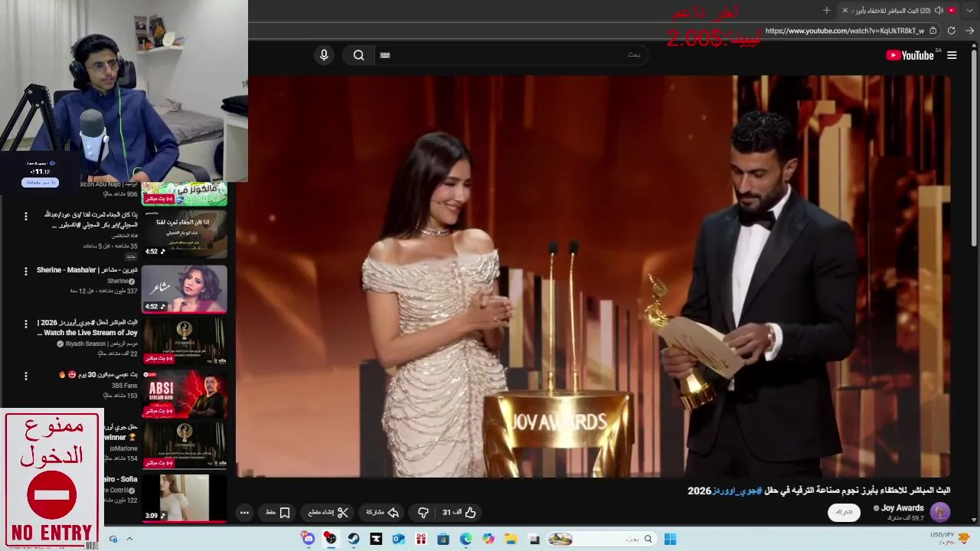This screenshot has width=980, height=551.
Task: Click the Share arrow button under video
Action: 383,512
